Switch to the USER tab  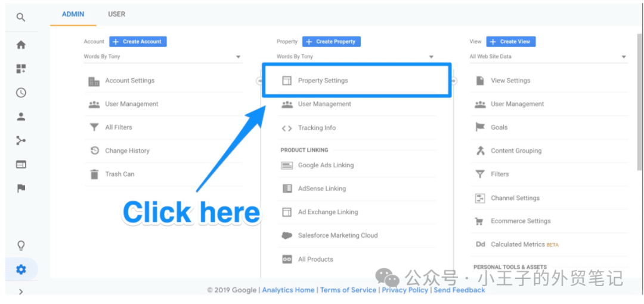click(117, 14)
